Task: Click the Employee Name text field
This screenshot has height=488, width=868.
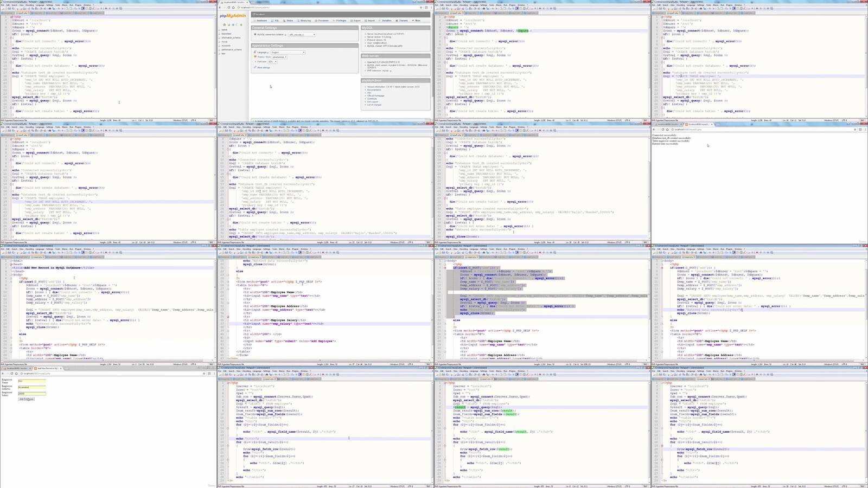Action: (x=31, y=381)
